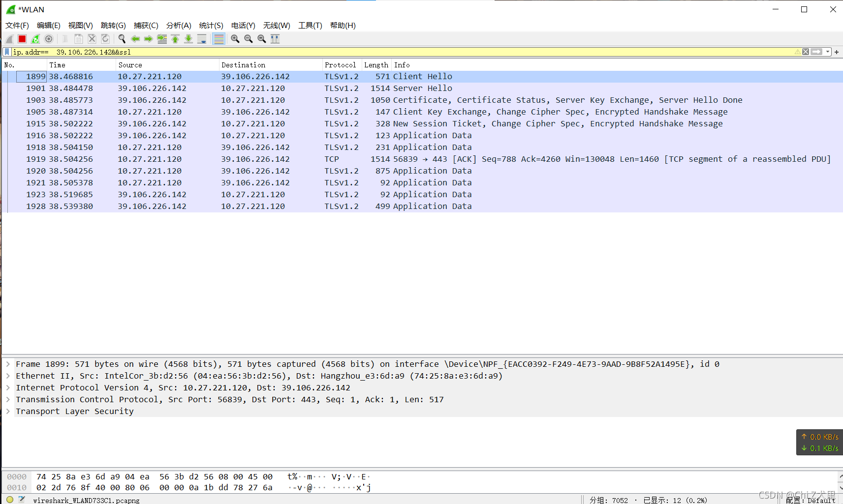Zoom in the main window text
This screenshot has width=843, height=504.
click(235, 39)
